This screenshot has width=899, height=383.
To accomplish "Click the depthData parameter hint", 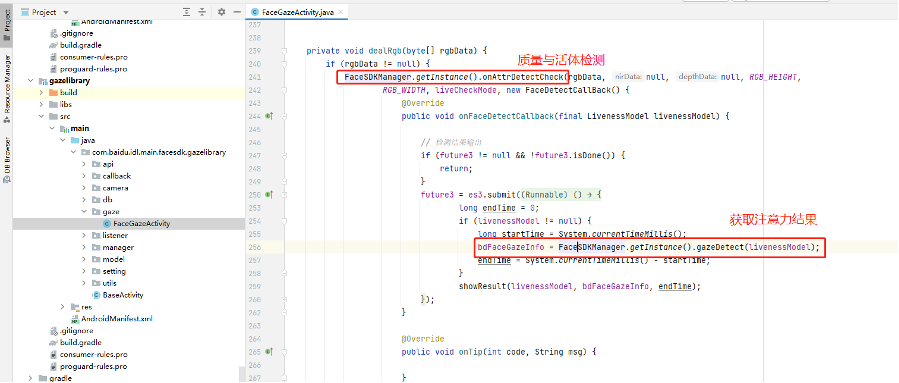I will [x=697, y=77].
